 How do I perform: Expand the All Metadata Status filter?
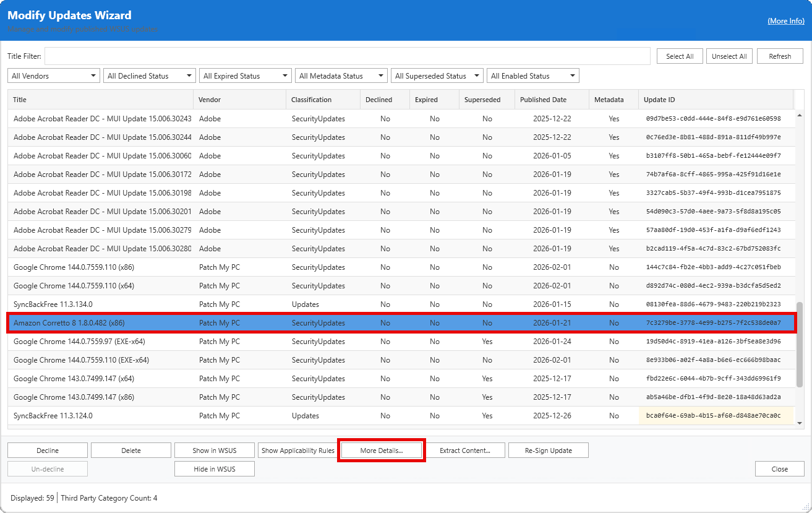[341, 76]
